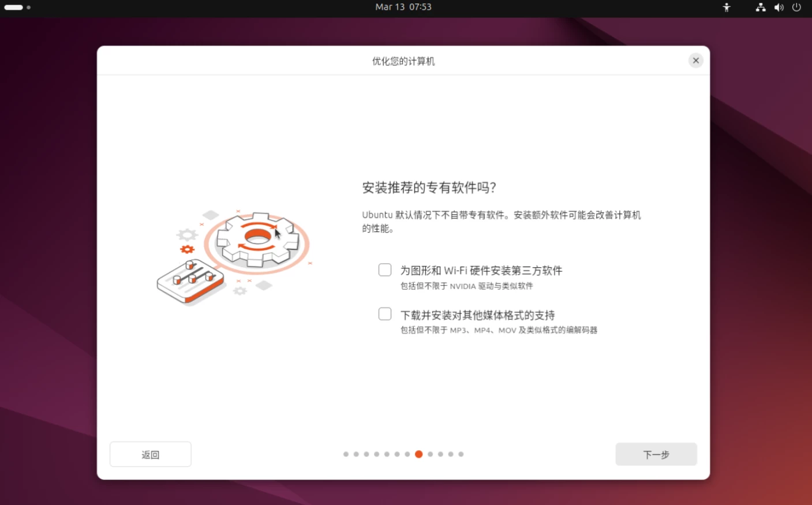Click the small orange gear in illustration
Viewport: 812px width, 505px height.
pyautogui.click(x=187, y=249)
